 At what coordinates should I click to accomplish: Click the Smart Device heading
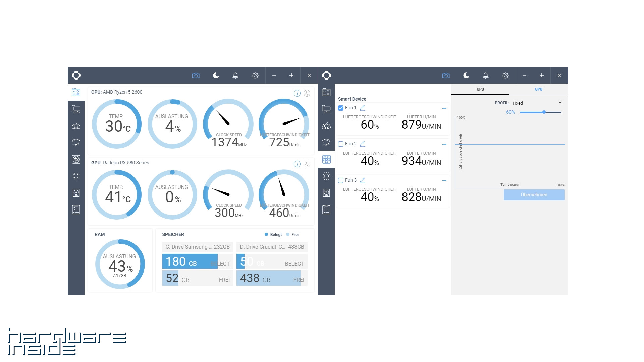click(352, 99)
